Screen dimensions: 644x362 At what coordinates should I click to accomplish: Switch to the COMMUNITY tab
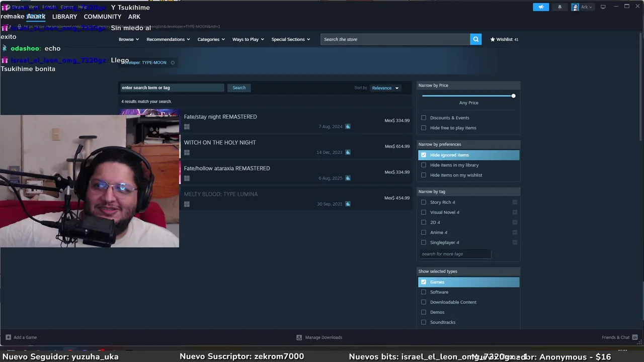[x=103, y=17]
